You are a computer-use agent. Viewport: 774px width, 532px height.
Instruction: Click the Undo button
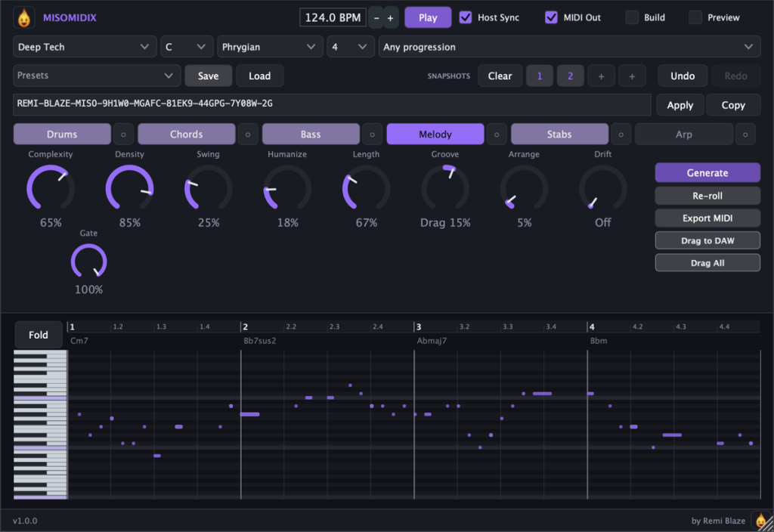point(683,76)
